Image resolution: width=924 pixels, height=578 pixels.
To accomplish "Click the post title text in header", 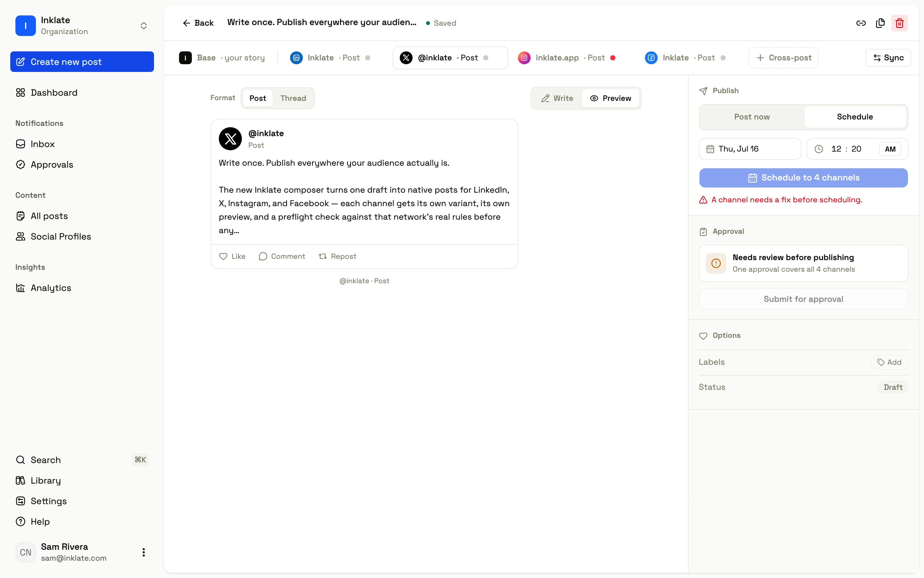I will (322, 22).
